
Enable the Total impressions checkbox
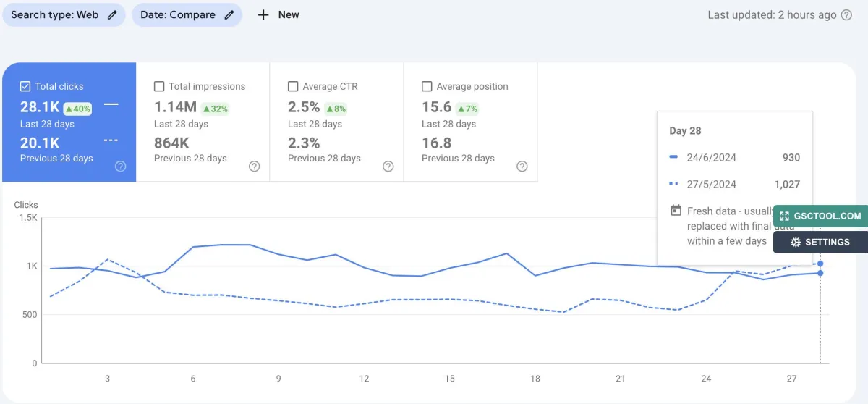[159, 86]
